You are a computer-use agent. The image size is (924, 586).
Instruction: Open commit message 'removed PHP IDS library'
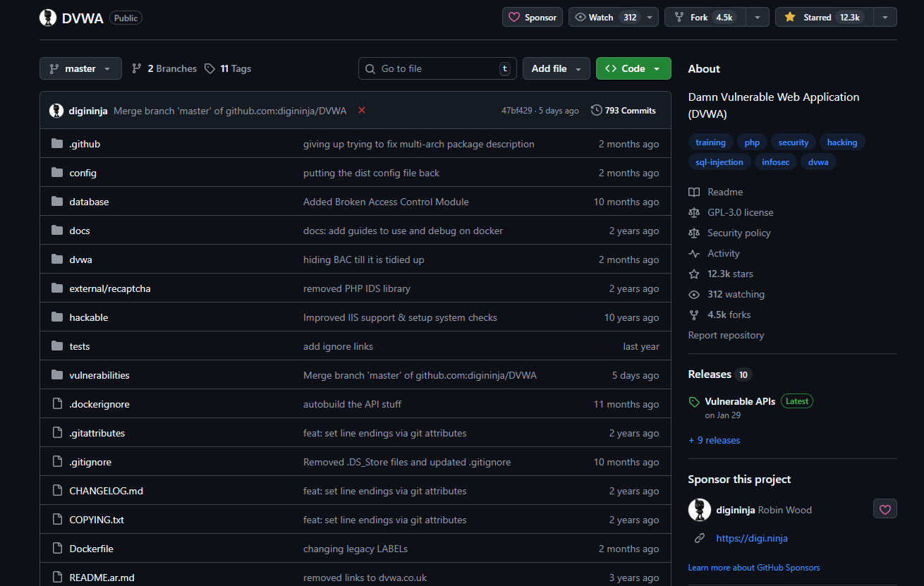(x=357, y=288)
